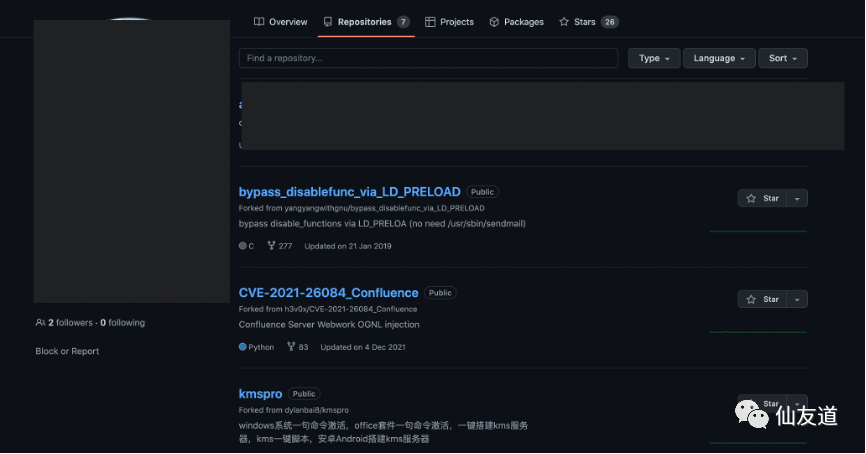Click 'Updated on 4 Dec 2021' text
Image resolution: width=866 pixels, height=454 pixels.
(363, 347)
